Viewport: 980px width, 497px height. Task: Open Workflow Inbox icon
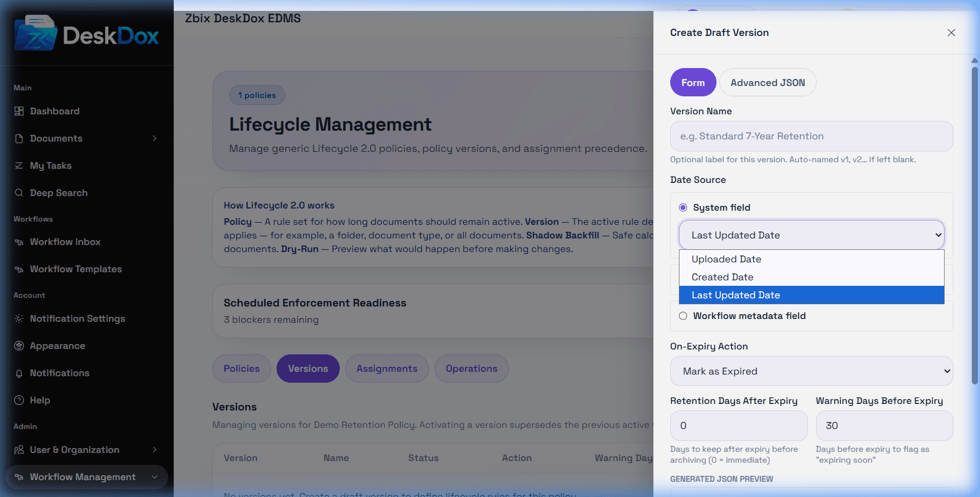click(19, 242)
